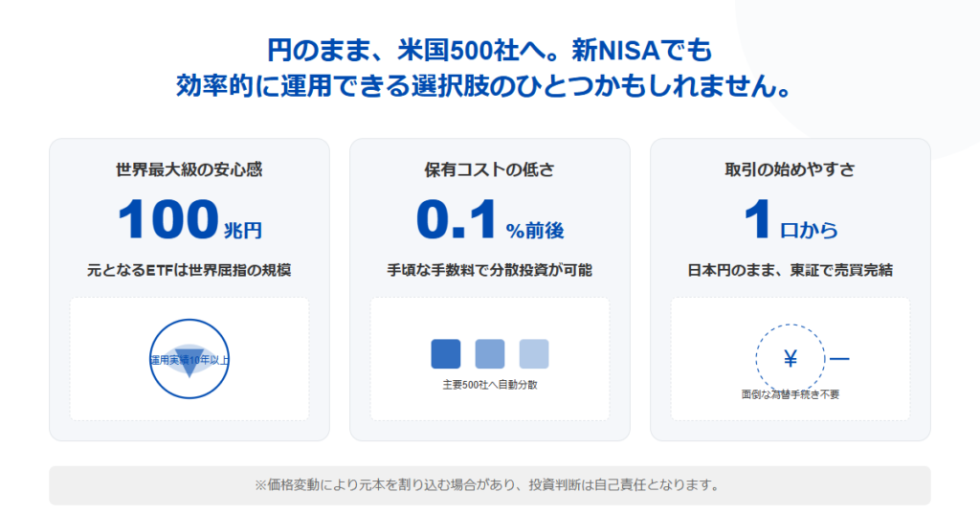Click the medium blue middle square
This screenshot has width=980, height=515.
pos(490,354)
